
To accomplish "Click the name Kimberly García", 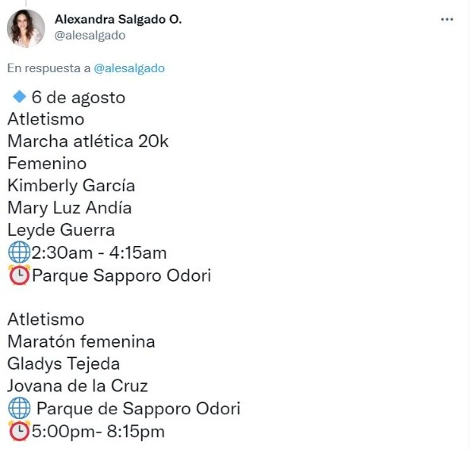I will tap(71, 186).
